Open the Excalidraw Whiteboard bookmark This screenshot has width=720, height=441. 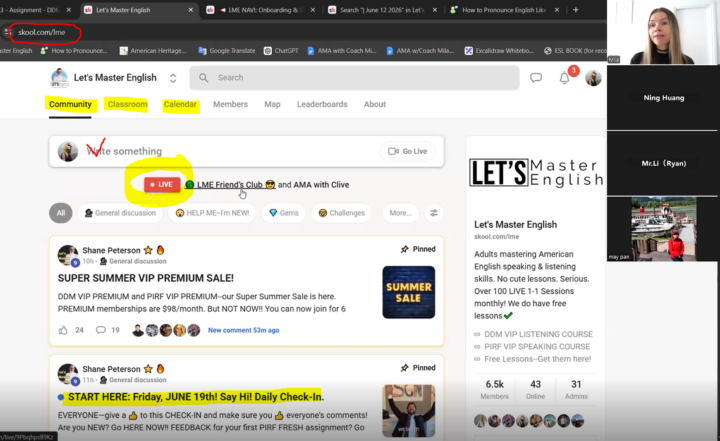point(499,51)
